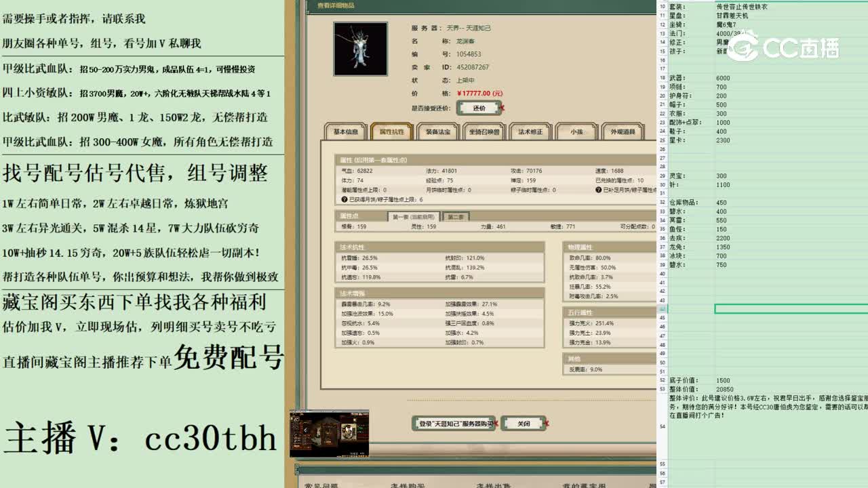Select the 星卡 cell value 2300

click(x=723, y=140)
